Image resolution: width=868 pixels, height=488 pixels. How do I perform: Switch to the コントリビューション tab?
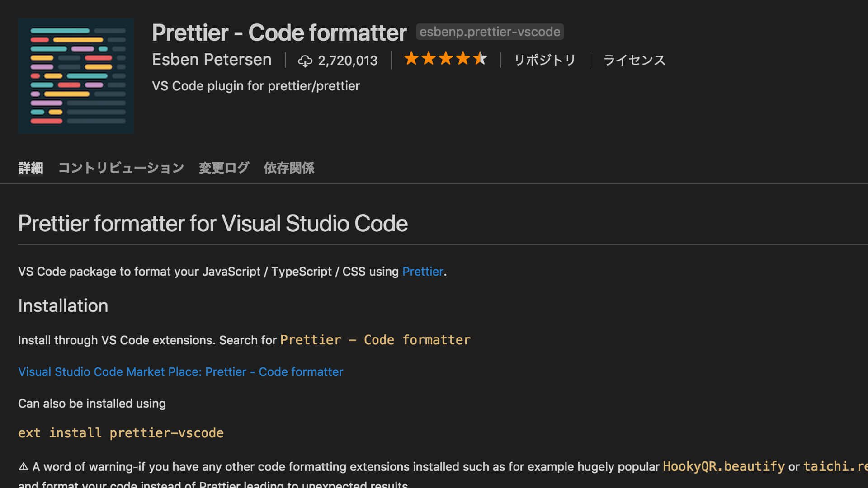coord(121,168)
